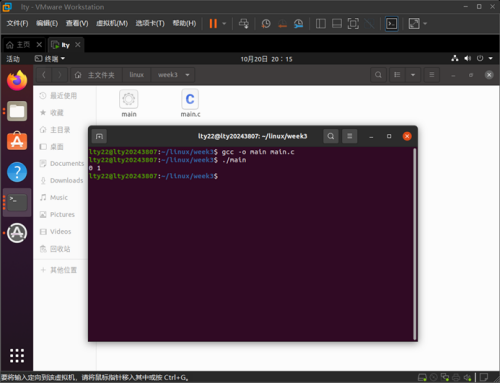Search in terminal window
This screenshot has height=383, width=500.
click(331, 136)
